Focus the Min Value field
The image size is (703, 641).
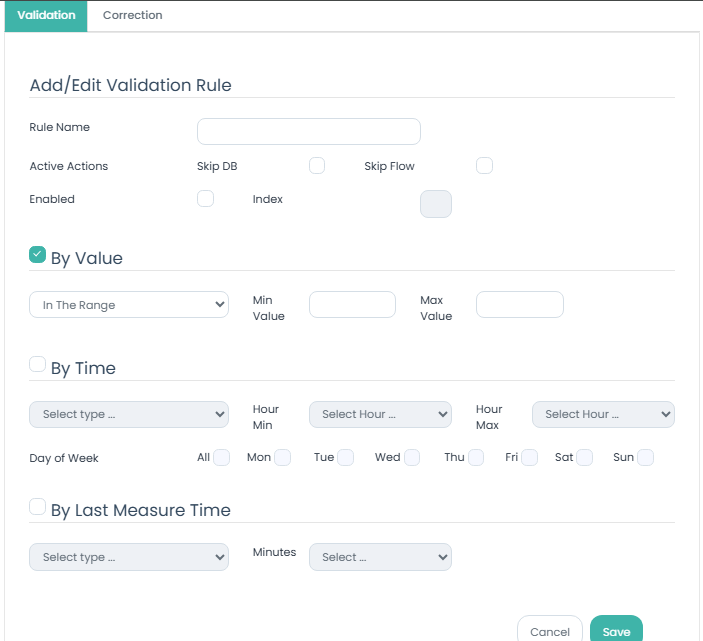tap(352, 305)
